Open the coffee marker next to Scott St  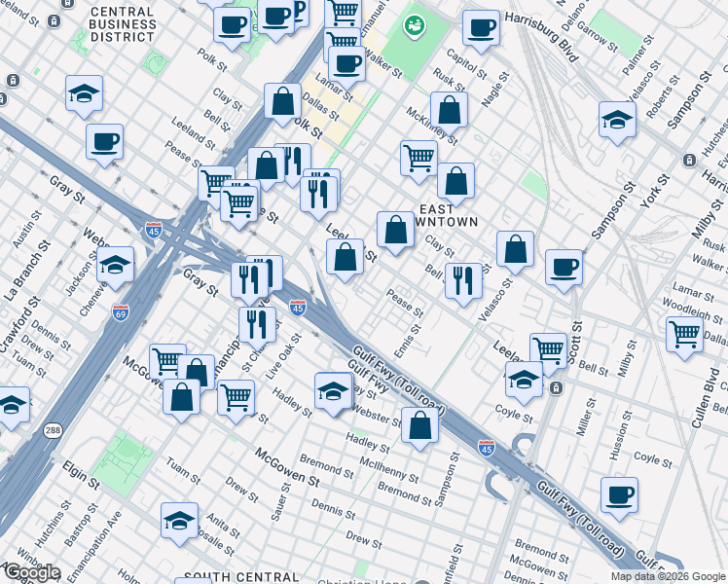[564, 270]
